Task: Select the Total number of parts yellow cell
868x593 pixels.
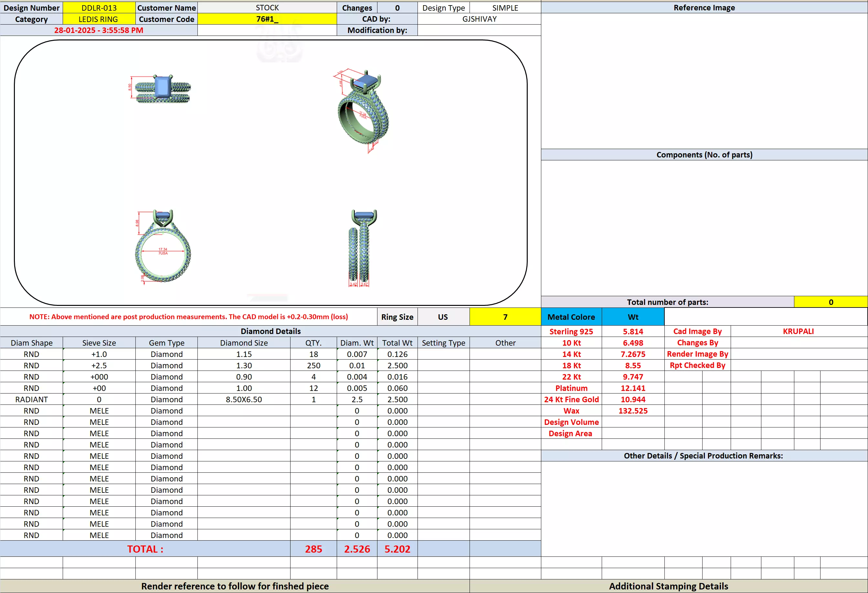Action: point(830,302)
